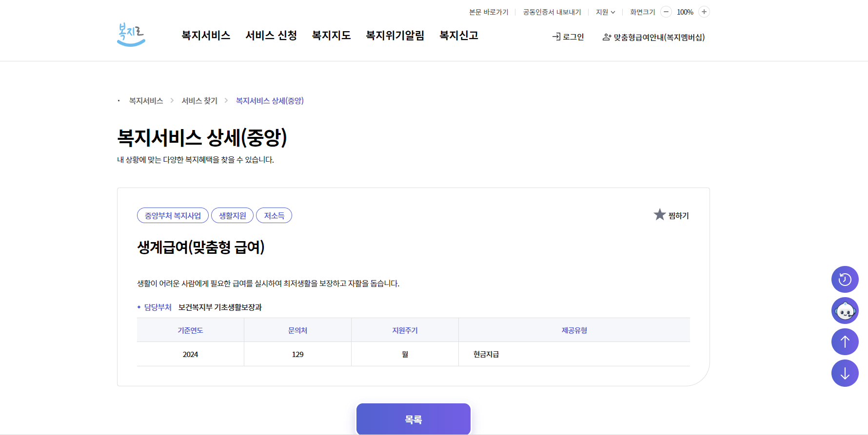
Task: Click the 로그인 link
Action: 568,37
